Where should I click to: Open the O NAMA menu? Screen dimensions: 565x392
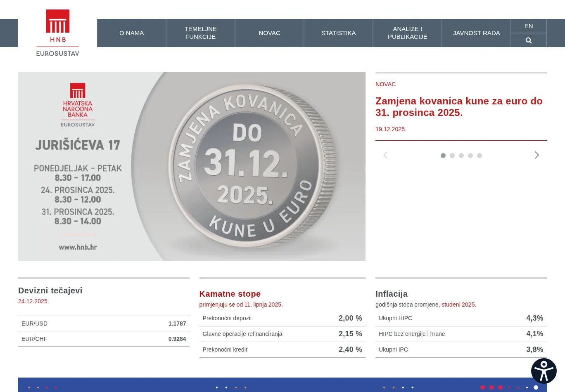click(131, 33)
